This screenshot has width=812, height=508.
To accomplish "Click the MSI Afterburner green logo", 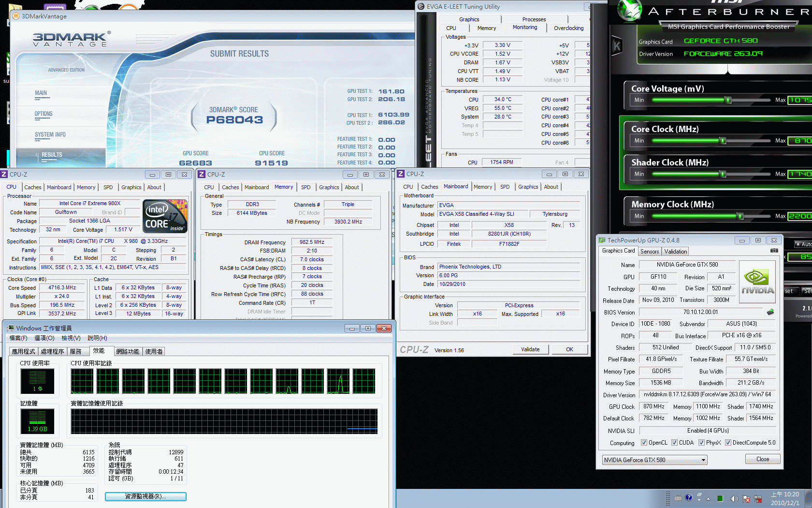I will [629, 11].
